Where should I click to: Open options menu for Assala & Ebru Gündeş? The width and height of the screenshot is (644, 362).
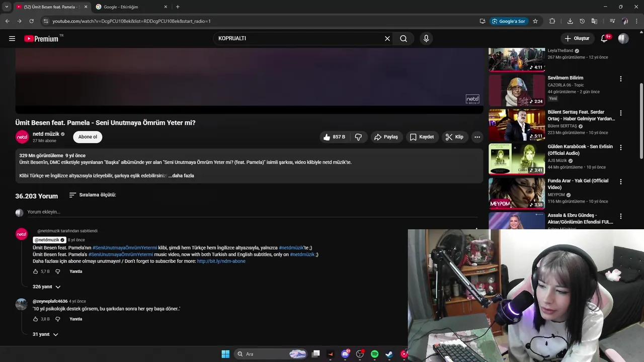click(x=621, y=216)
